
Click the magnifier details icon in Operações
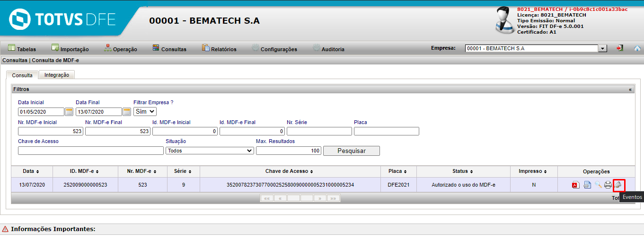pyautogui.click(x=598, y=185)
